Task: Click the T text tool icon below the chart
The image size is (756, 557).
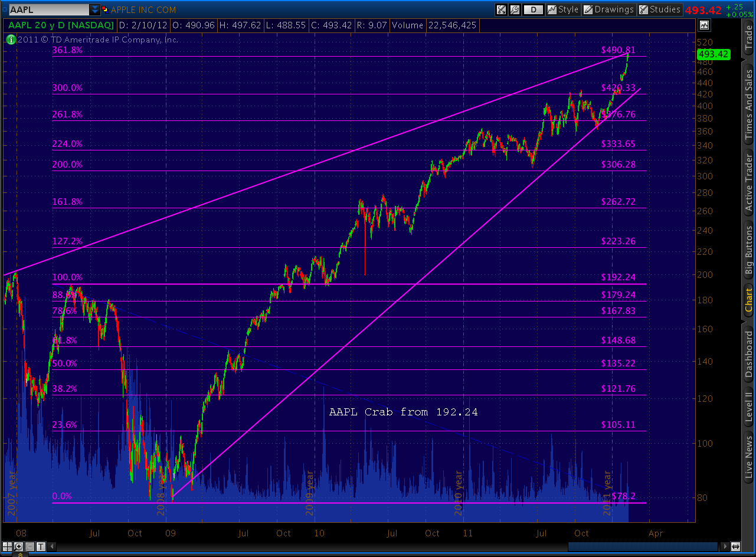Action: pos(41,546)
